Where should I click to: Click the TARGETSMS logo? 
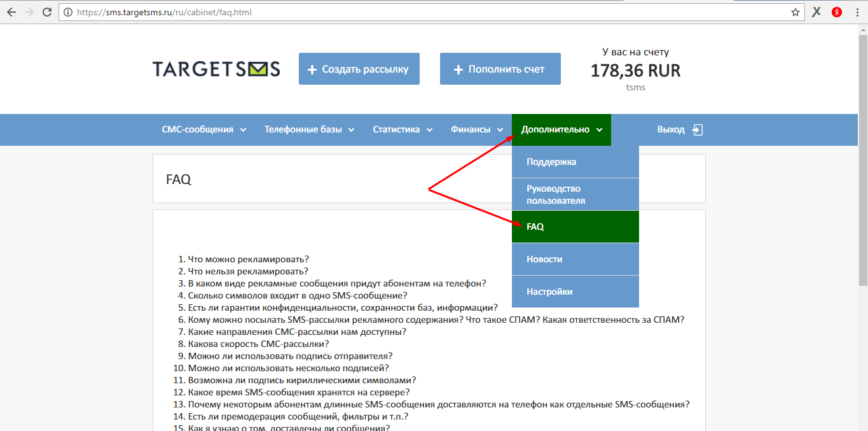216,69
